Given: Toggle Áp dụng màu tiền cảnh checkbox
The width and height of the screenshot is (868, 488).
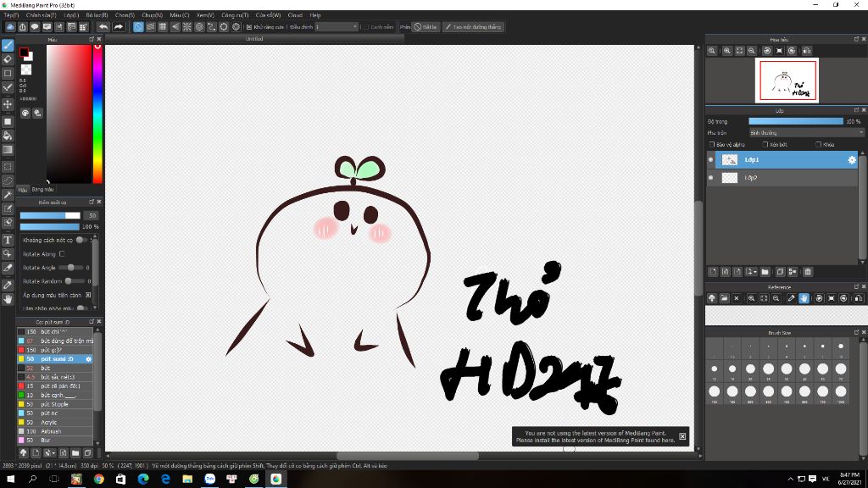Looking at the screenshot, I should pyautogui.click(x=88, y=295).
